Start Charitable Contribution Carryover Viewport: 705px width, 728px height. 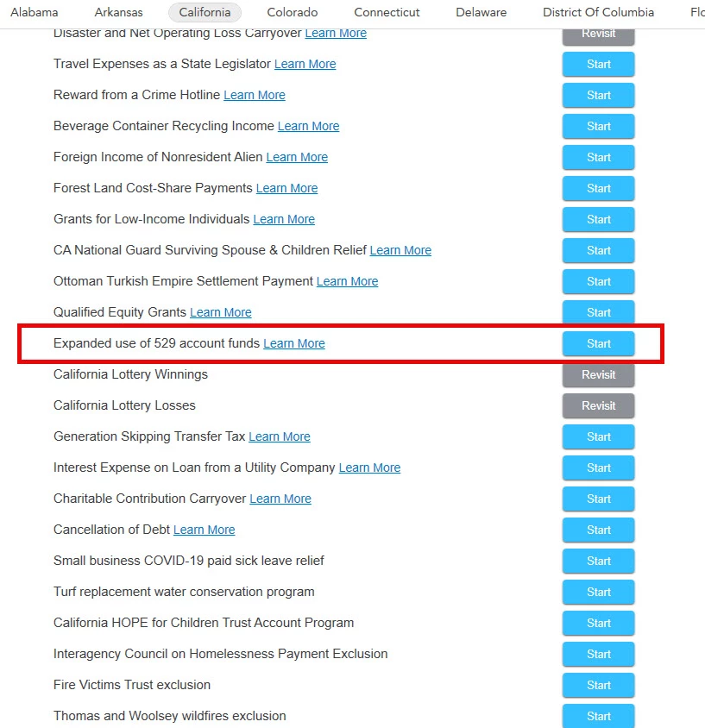coord(598,499)
